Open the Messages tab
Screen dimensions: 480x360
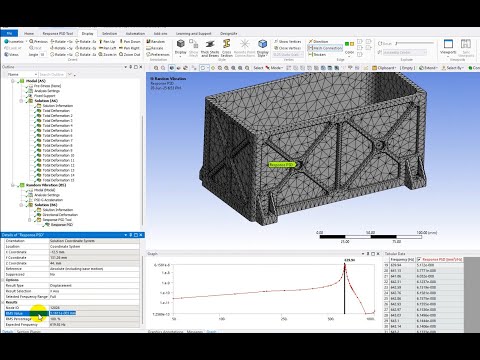(194, 332)
